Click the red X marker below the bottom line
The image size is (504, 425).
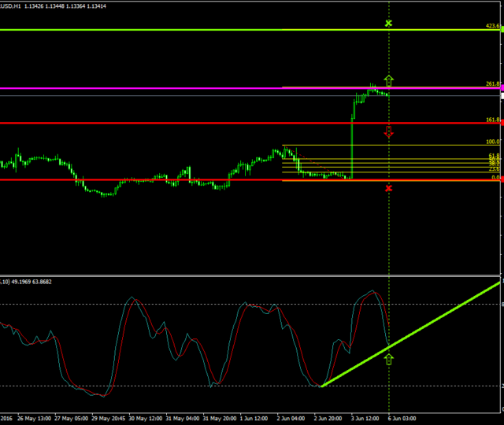click(388, 188)
